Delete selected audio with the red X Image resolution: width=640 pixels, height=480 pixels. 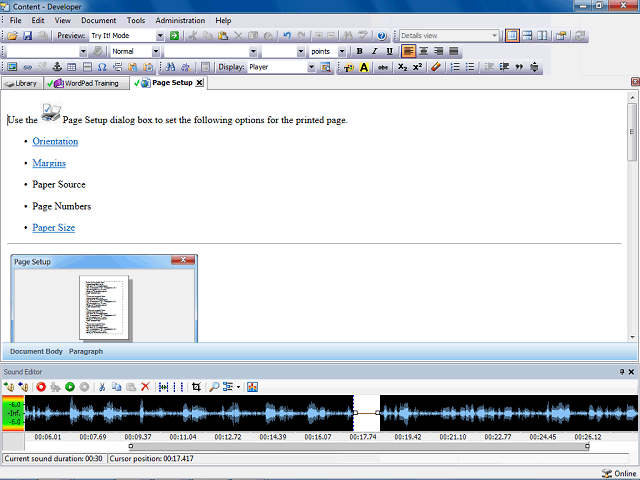point(145,387)
